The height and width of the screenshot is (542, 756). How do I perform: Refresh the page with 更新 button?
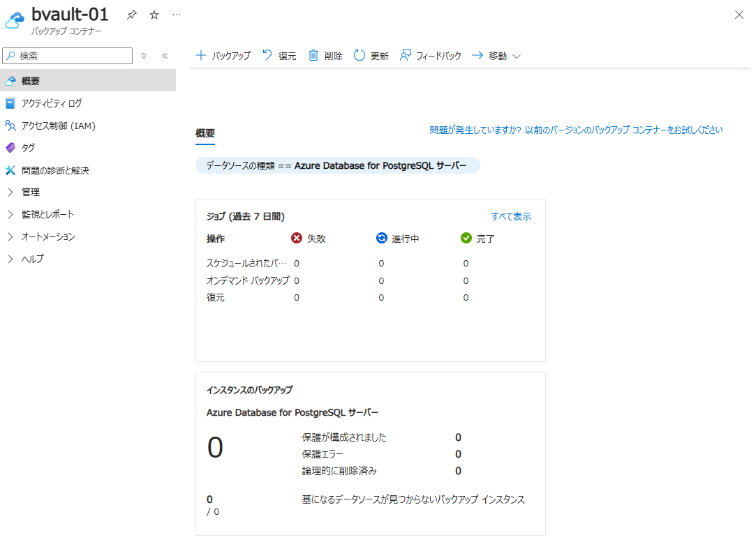tap(371, 56)
